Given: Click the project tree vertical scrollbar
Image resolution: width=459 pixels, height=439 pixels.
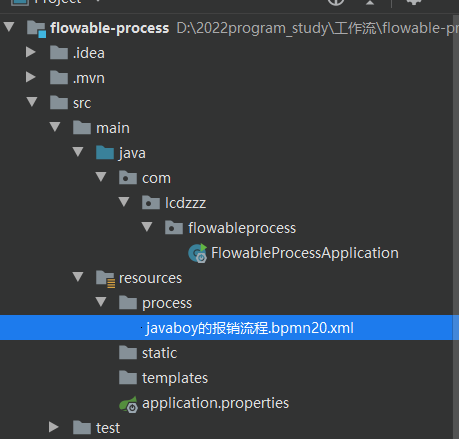Looking at the screenshot, I should (456, 227).
